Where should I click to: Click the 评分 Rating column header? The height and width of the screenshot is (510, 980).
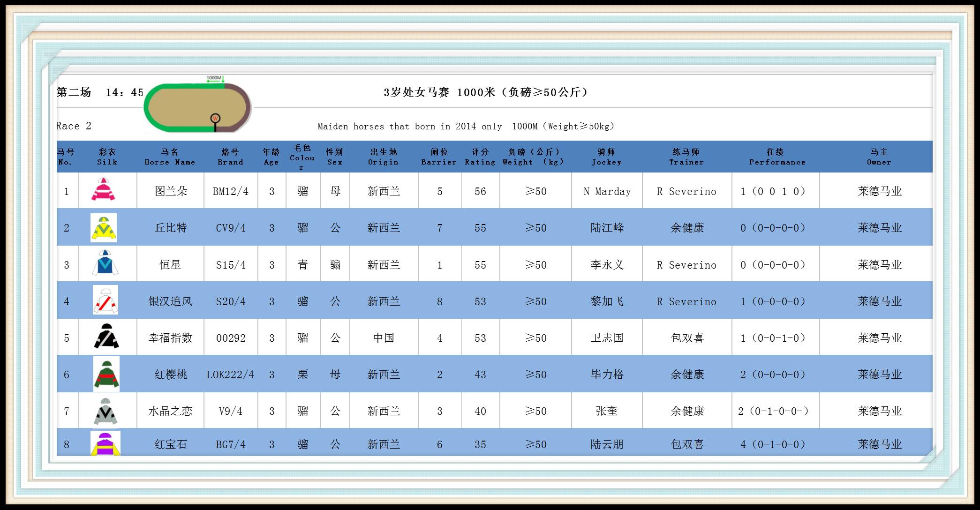pyautogui.click(x=480, y=157)
